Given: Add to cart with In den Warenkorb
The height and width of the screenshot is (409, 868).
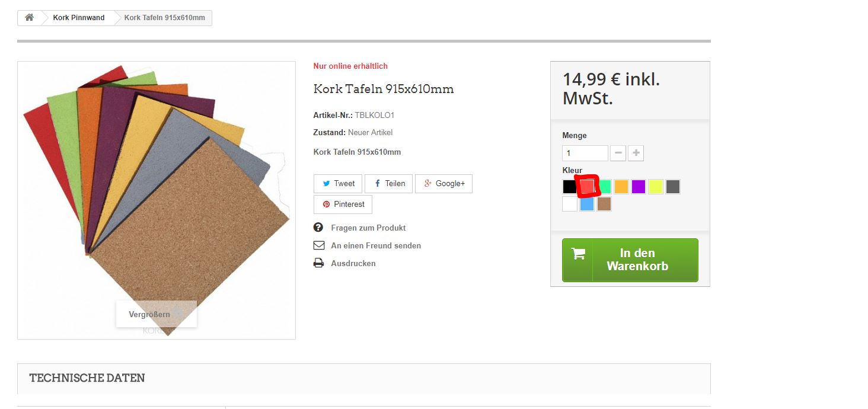Looking at the screenshot, I should point(630,260).
